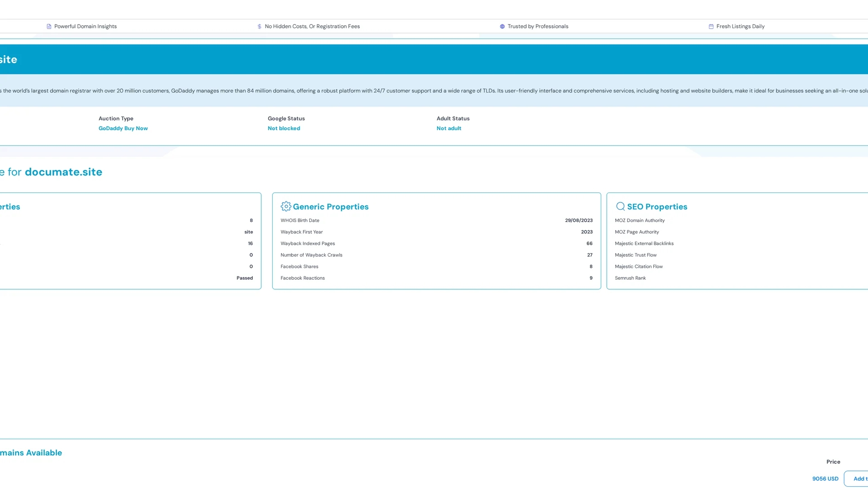
Task: Click the Passed value in the left panel
Action: [245, 278]
